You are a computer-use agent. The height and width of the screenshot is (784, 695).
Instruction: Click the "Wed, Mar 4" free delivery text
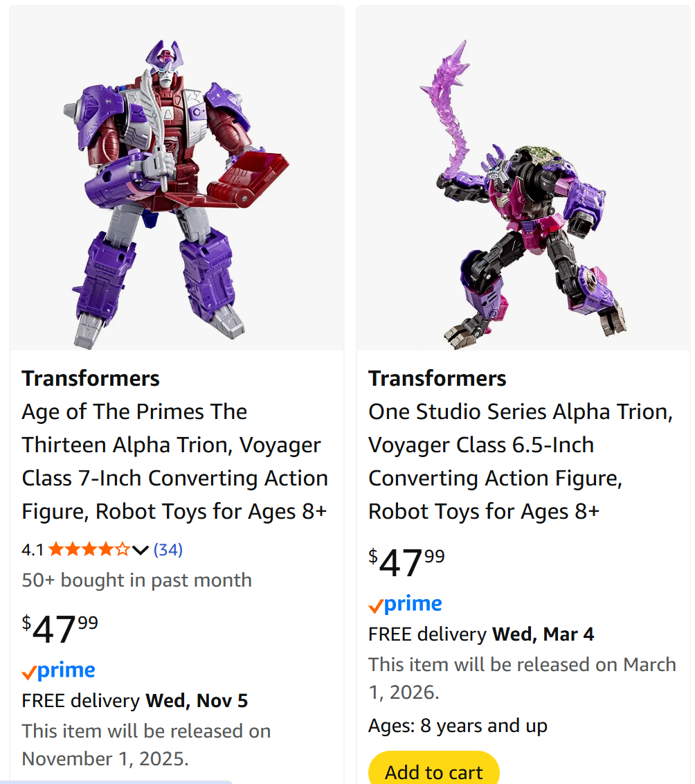(543, 634)
